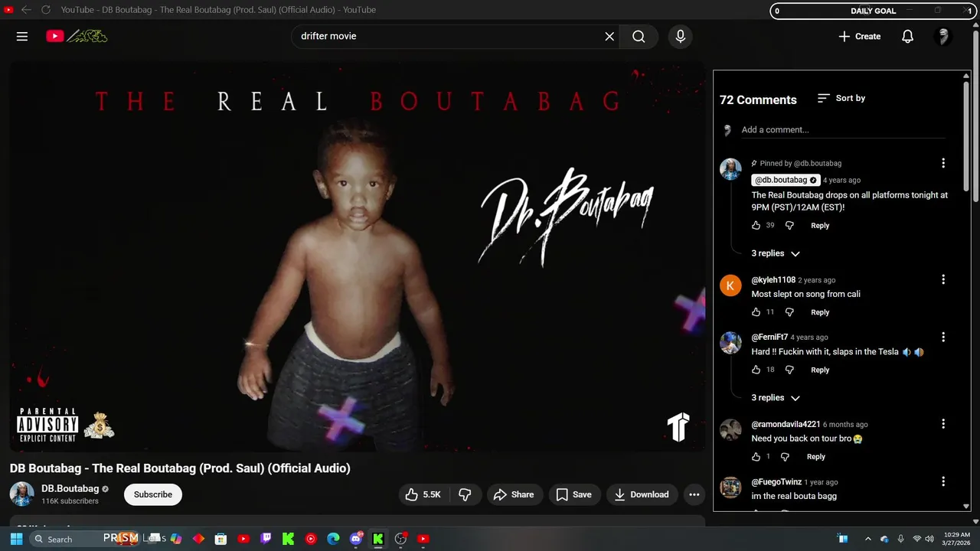Viewport: 980px width, 551px height.
Task: Like the @kyleh1108 comment
Action: (x=756, y=312)
